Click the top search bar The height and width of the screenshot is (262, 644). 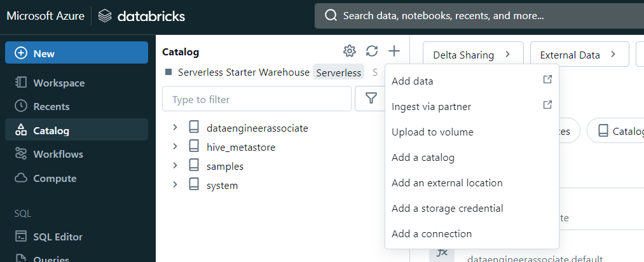pyautogui.click(x=477, y=16)
